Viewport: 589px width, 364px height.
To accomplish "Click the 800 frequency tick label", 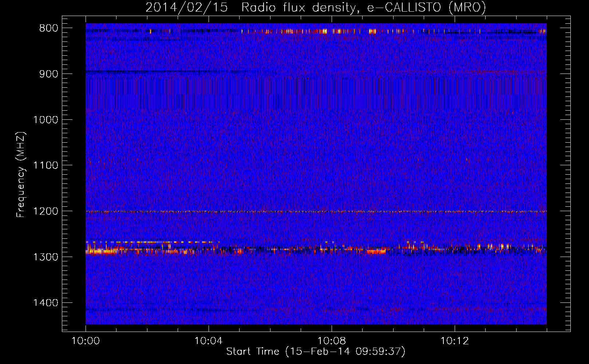I will (49, 28).
